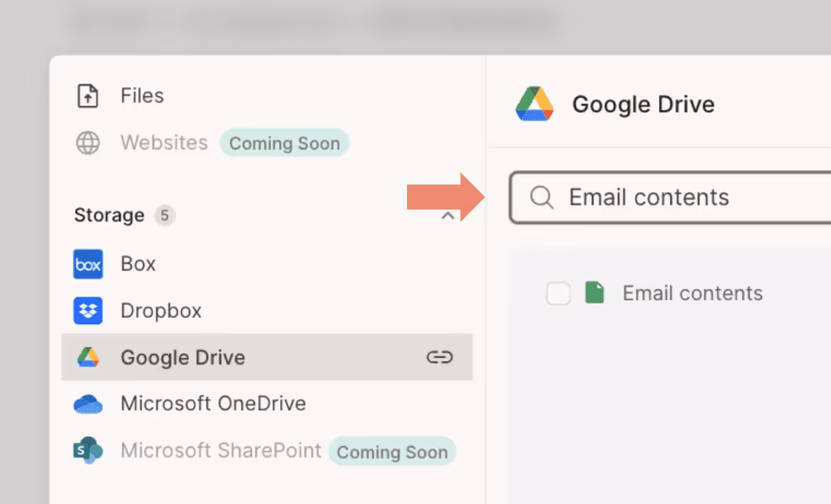Click the Websites globe icon
The image size is (831, 504).
coord(88,142)
